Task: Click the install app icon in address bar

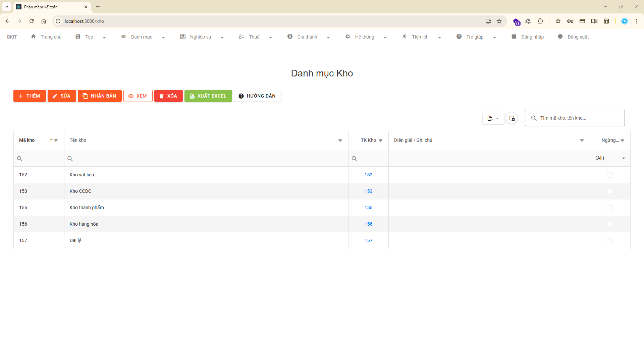Action: click(x=488, y=21)
